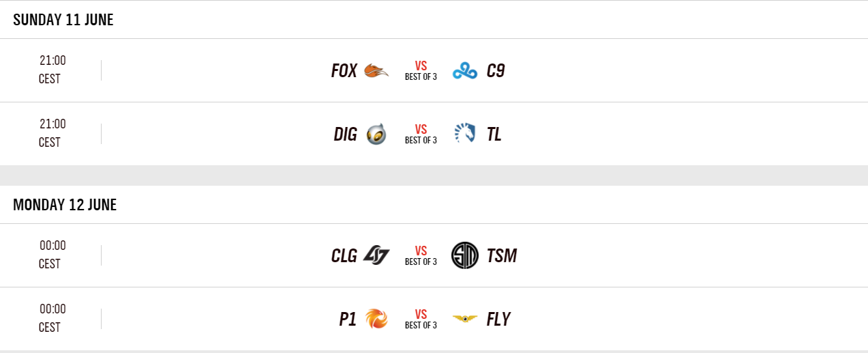
Task: Open the CLG team logo
Action: point(376,255)
